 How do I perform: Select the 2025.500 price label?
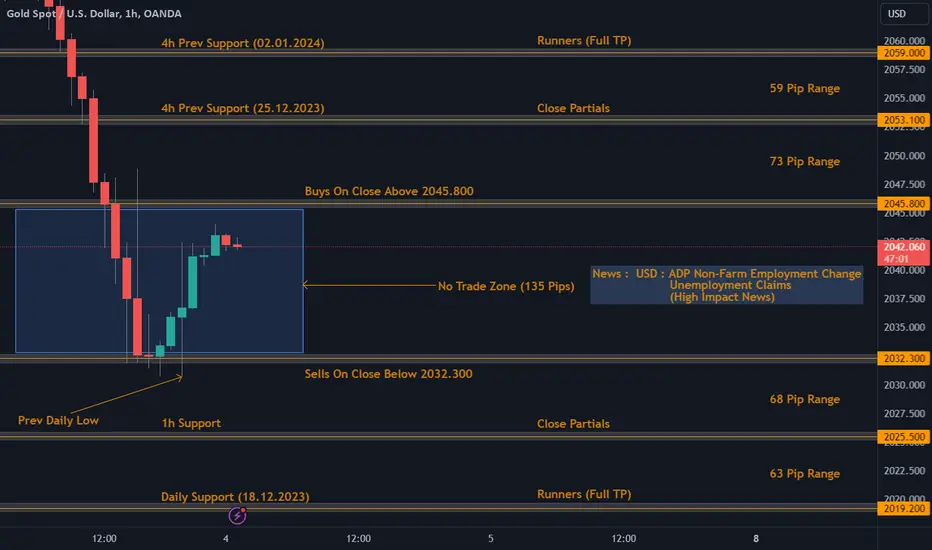[904, 437]
